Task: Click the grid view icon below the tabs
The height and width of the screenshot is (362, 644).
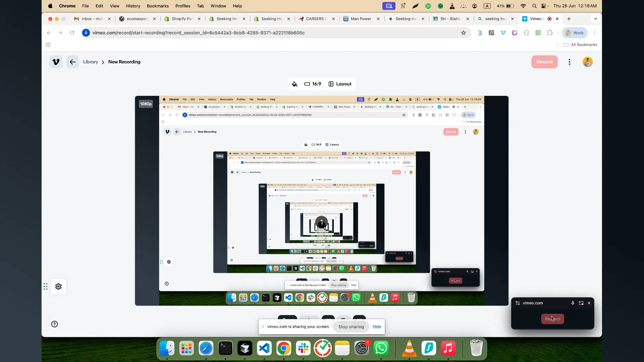Action: (48, 45)
